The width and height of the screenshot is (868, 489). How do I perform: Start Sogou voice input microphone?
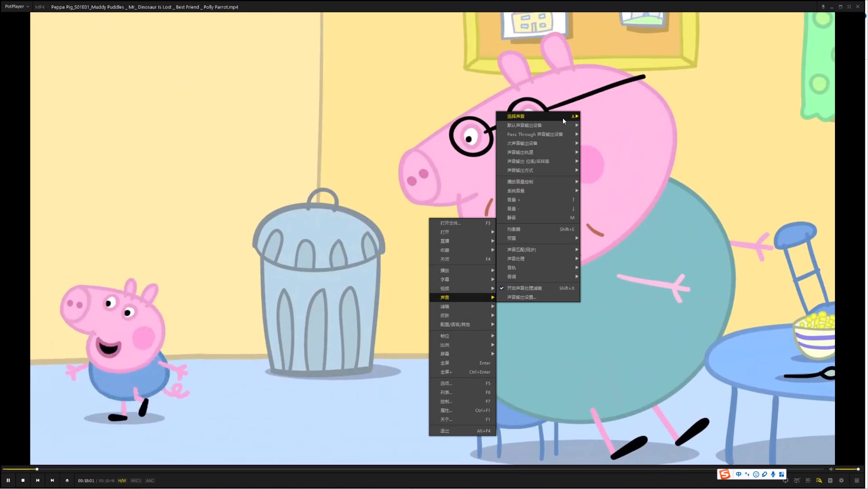(773, 474)
